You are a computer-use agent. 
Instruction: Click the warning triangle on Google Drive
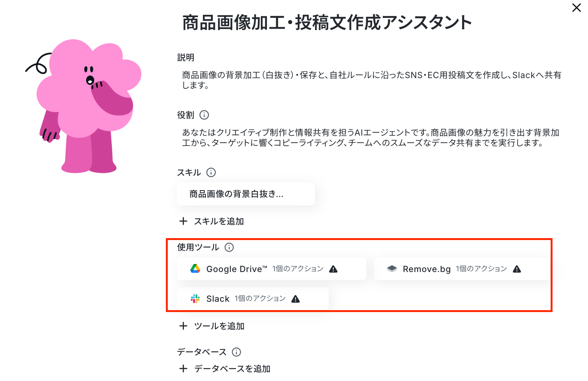point(333,269)
